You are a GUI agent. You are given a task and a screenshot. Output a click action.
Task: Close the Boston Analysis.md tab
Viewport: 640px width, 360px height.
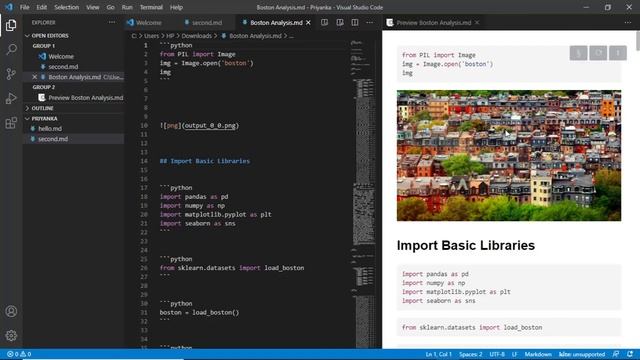[308, 22]
